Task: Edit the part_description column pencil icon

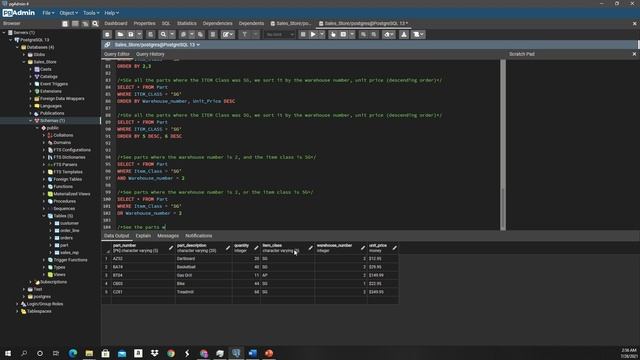Action: pos(228,248)
